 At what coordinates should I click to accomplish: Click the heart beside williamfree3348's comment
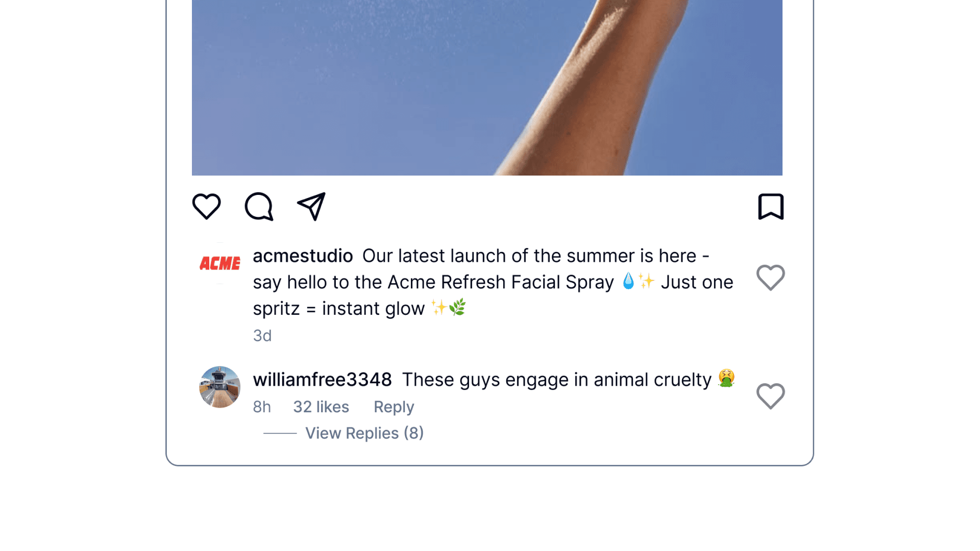click(771, 396)
